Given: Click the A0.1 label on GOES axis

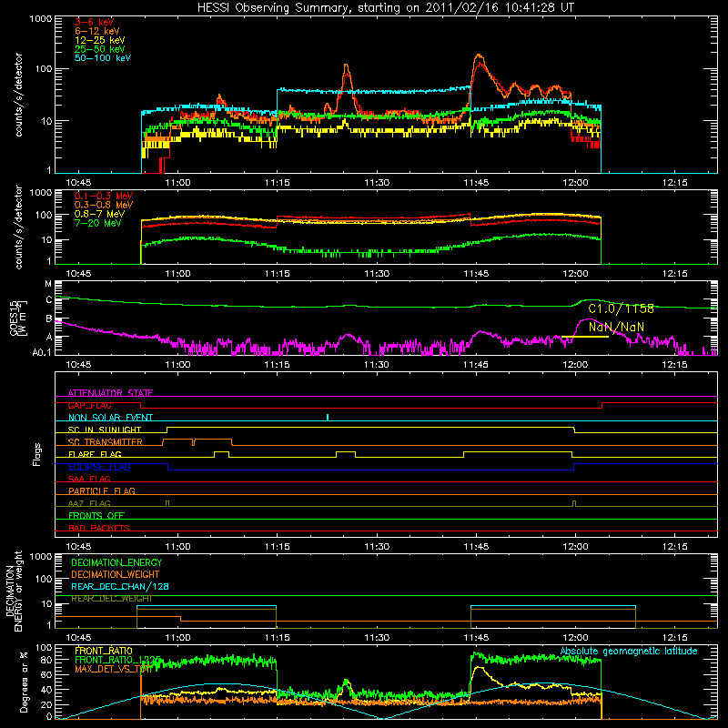Looking at the screenshot, I should click(x=42, y=353).
